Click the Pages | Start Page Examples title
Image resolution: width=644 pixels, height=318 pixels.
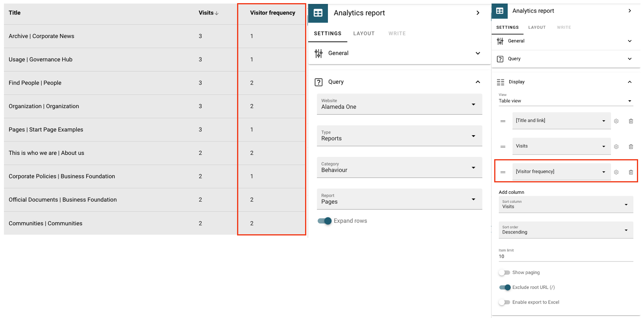46,130
